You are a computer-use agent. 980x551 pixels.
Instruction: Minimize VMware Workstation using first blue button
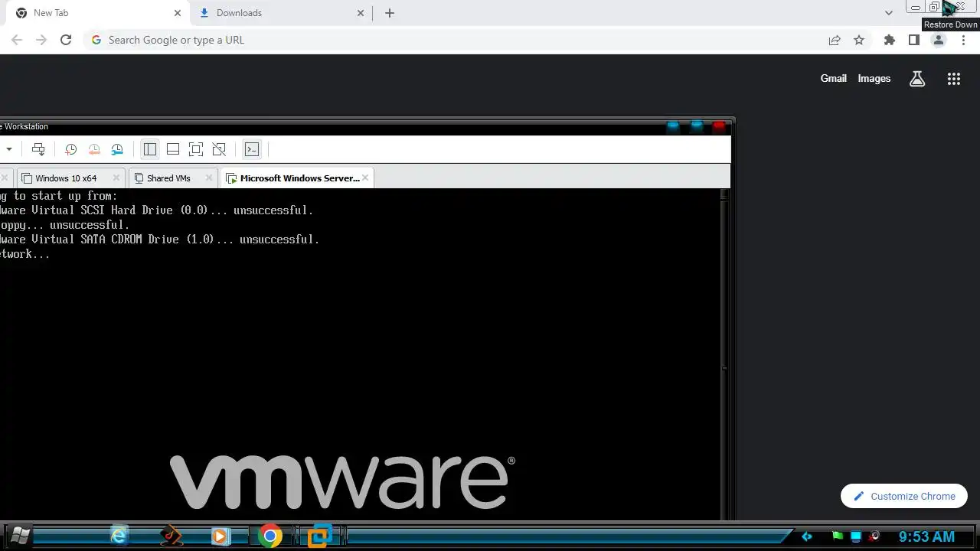(673, 126)
